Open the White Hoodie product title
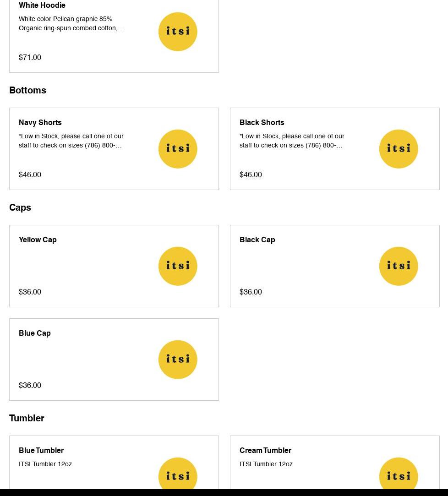The width and height of the screenshot is (448, 496). (42, 5)
